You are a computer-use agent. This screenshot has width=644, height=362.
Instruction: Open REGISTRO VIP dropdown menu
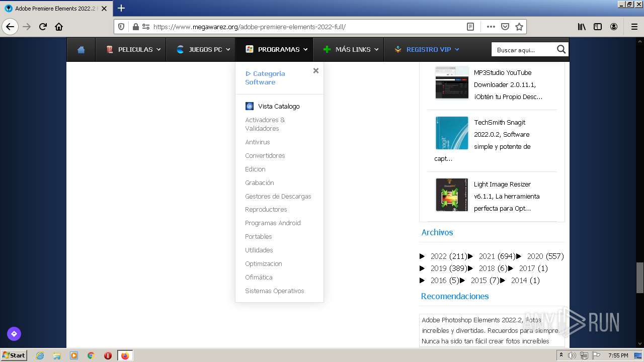click(x=427, y=49)
